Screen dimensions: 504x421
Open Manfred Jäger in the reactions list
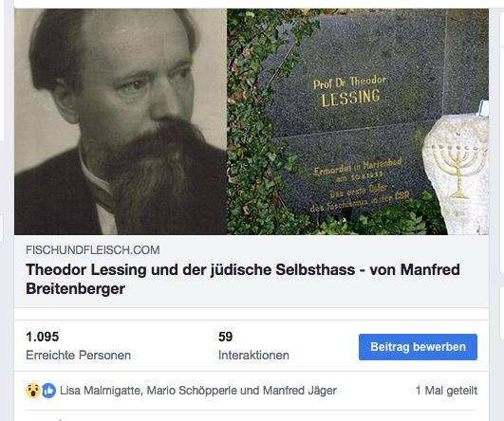(300, 391)
